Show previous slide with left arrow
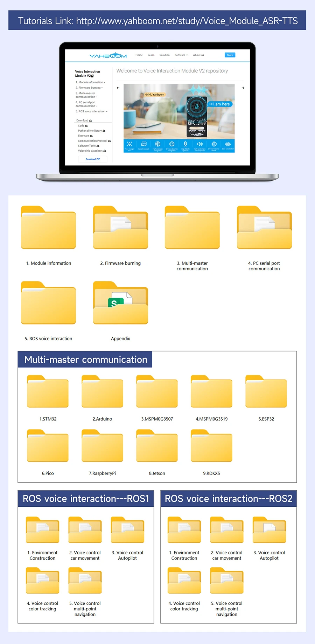315x644 pixels. pos(118,88)
